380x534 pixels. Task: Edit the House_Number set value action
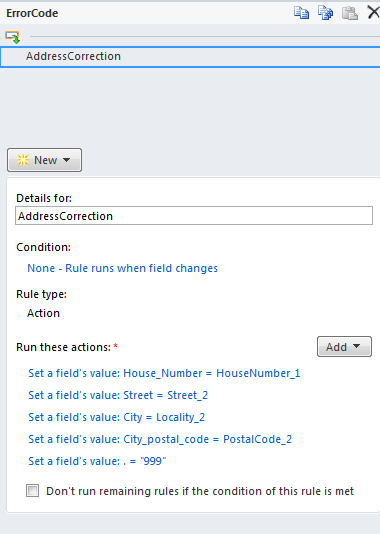[x=164, y=373]
